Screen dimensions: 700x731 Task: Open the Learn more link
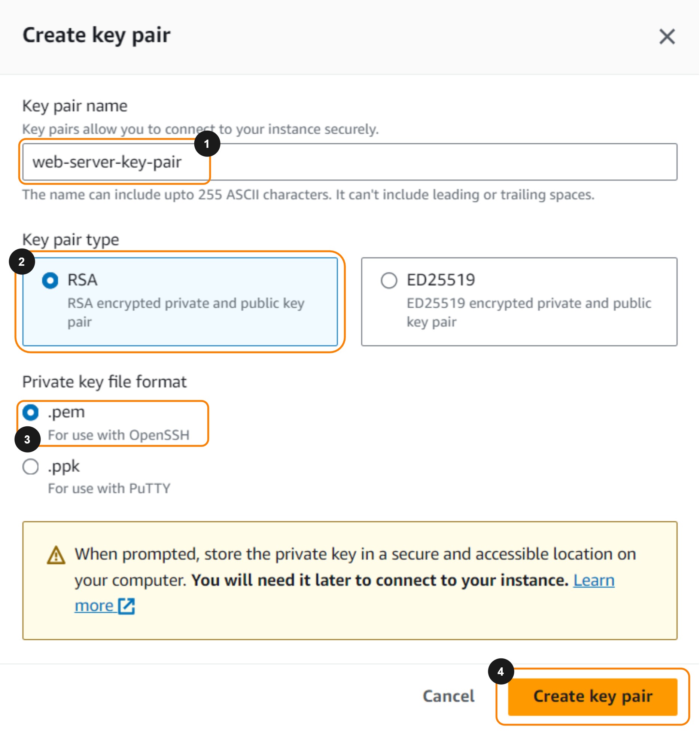594,581
